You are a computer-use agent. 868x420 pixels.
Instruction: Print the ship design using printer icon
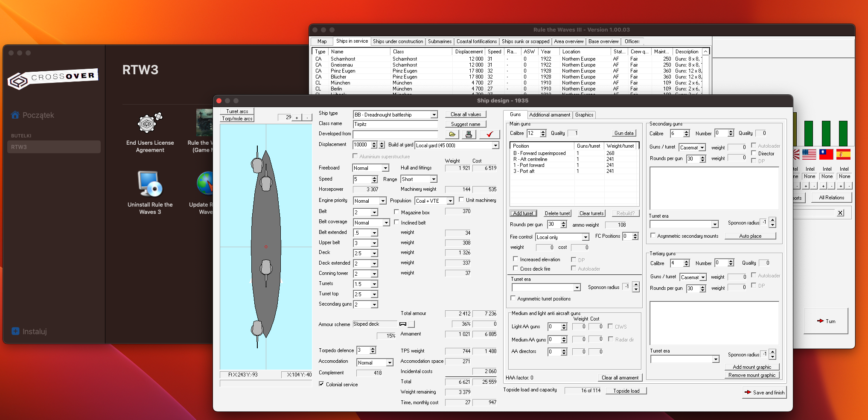[469, 134]
